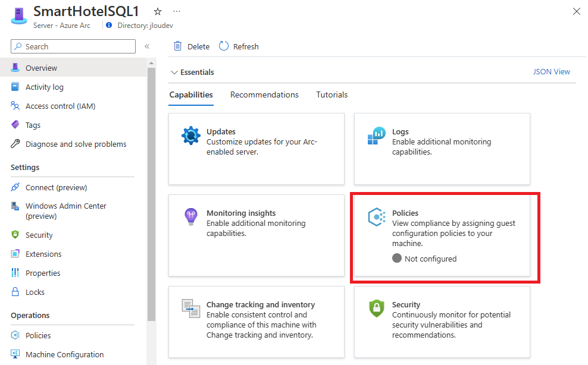The width and height of the screenshot is (588, 365).
Task: Open the JSON View link
Action: (x=552, y=71)
